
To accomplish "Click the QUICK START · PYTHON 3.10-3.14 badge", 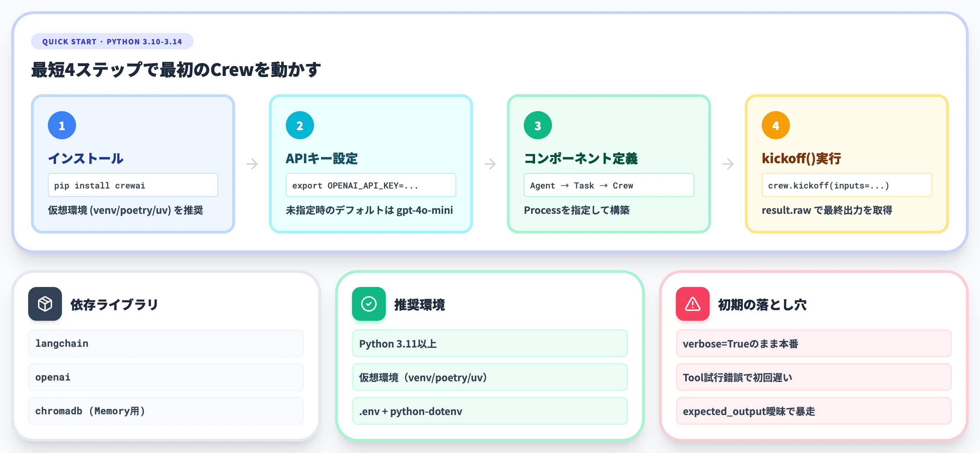I will [112, 42].
